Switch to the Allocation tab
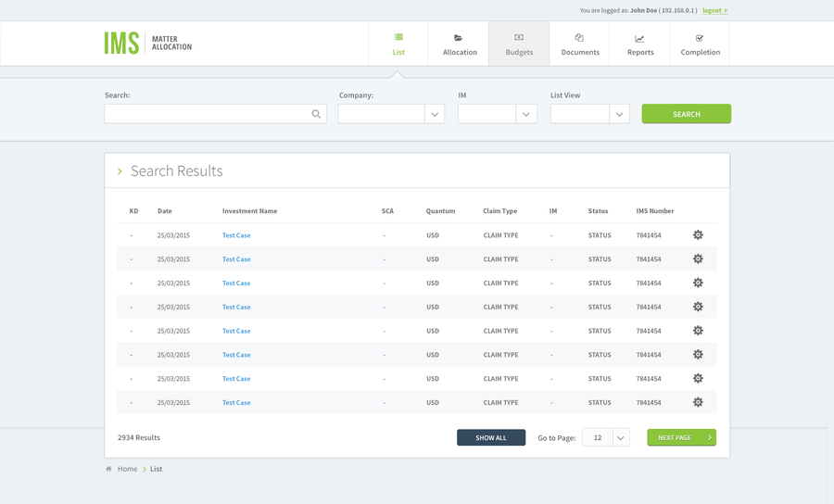The height and width of the screenshot is (504, 834). click(460, 44)
